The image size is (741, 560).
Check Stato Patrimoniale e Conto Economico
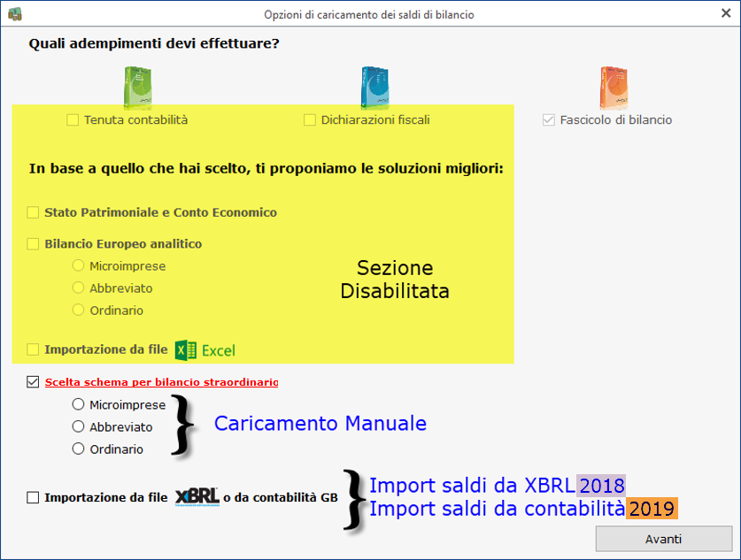pos(33,212)
